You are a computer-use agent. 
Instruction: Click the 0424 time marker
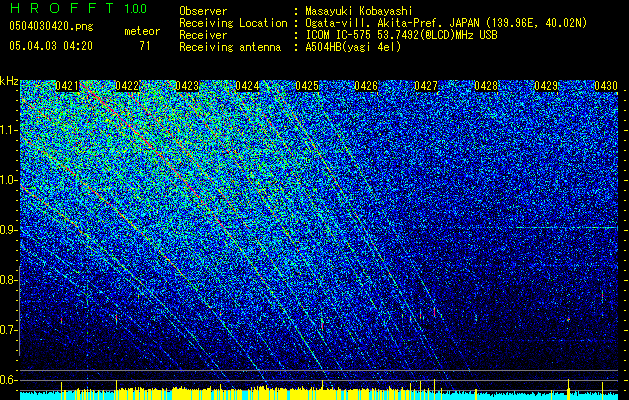(247, 86)
